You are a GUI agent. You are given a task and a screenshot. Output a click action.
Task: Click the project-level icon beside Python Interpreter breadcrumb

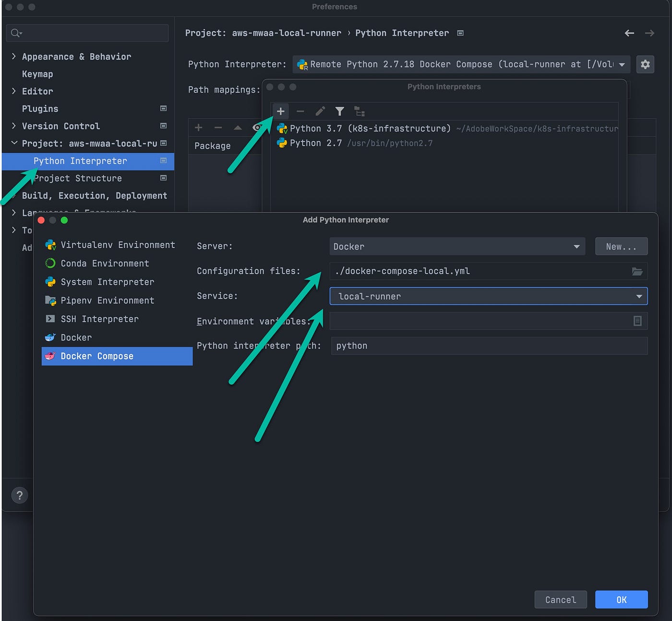coord(460,33)
